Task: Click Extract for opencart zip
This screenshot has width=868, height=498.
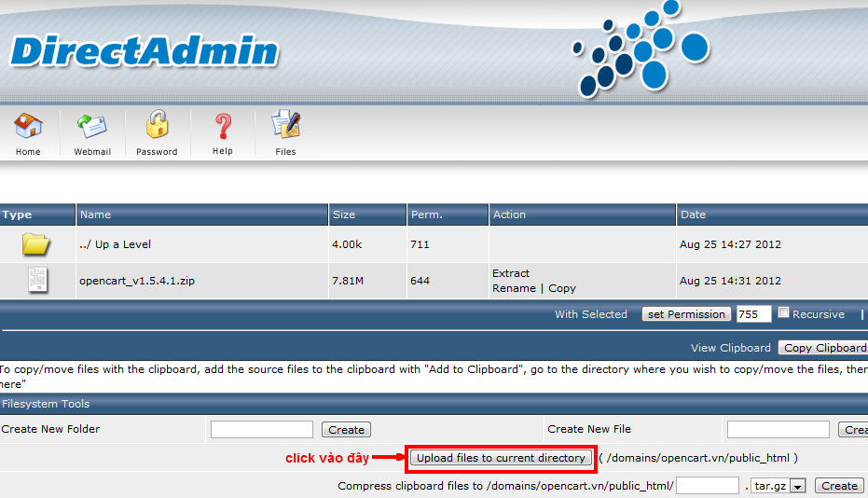Action: tap(510, 273)
